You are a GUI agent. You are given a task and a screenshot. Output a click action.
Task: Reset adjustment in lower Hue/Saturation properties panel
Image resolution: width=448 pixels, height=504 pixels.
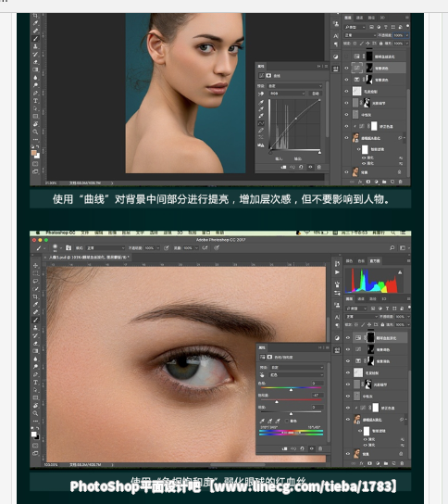click(302, 448)
